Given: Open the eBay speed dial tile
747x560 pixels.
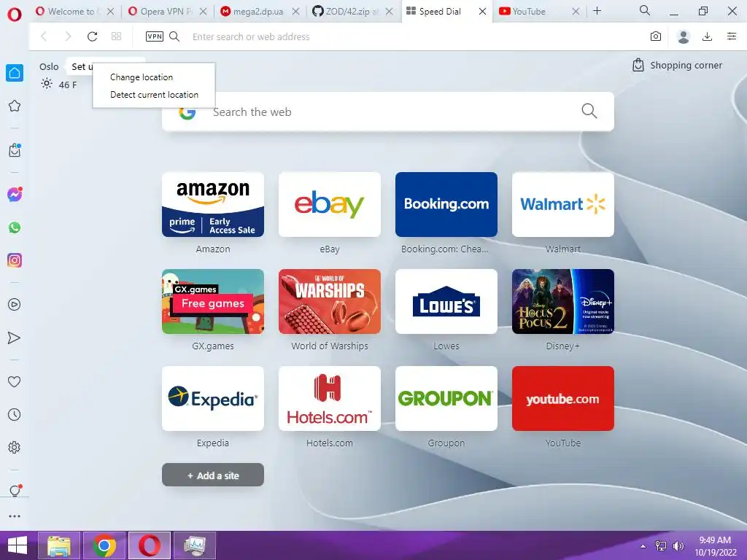Looking at the screenshot, I should [x=330, y=204].
